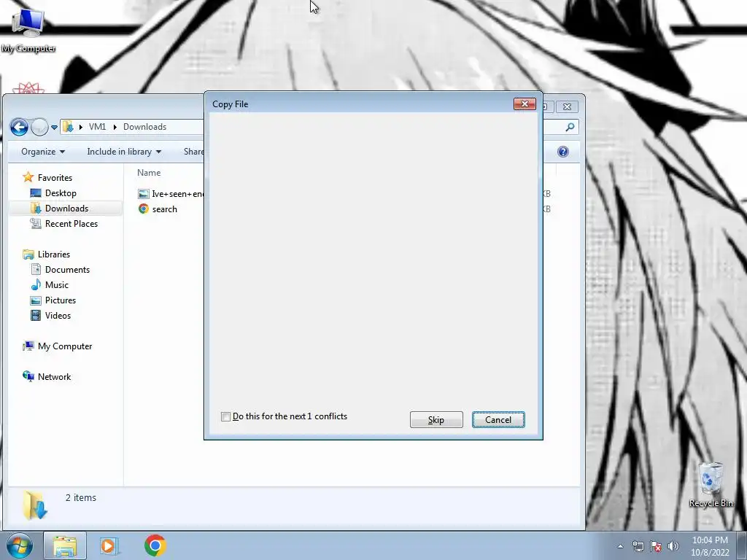Screen dimensions: 747x560
Task: Open the Music library
Action: coord(57,285)
